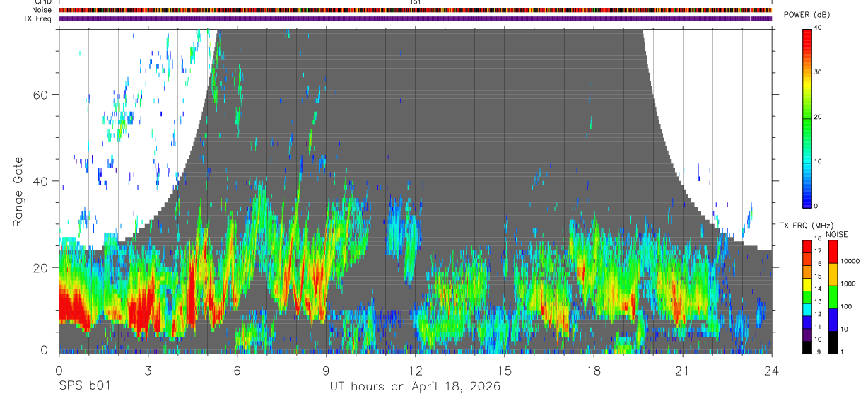The height and width of the screenshot is (401, 868).
Task: Click the Range Gate axis label
Action: tap(18, 190)
